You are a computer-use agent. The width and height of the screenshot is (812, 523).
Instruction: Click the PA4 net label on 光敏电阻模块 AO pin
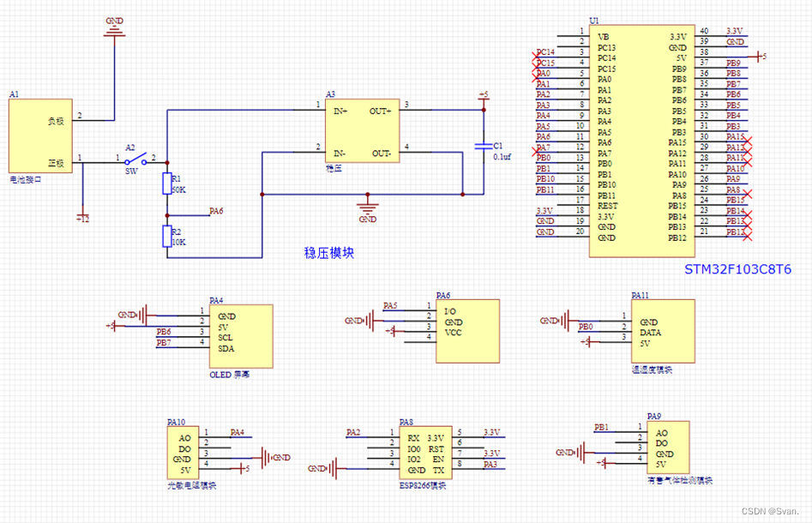point(238,432)
